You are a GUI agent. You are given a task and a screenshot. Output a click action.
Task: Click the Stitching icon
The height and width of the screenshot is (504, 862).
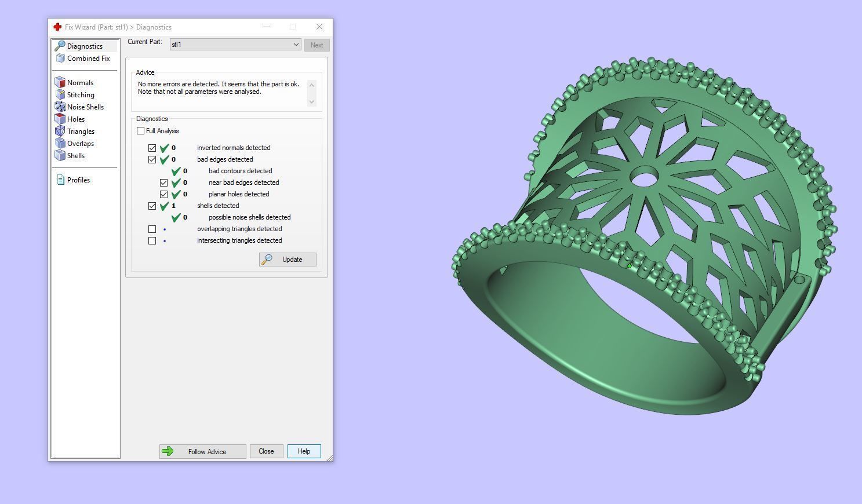pyautogui.click(x=60, y=94)
